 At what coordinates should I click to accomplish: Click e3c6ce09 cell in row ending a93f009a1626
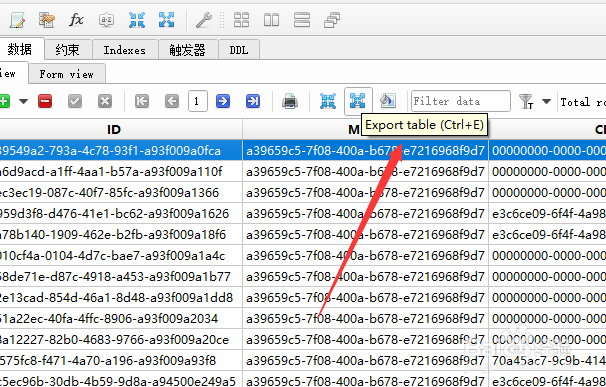pyautogui.click(x=547, y=213)
